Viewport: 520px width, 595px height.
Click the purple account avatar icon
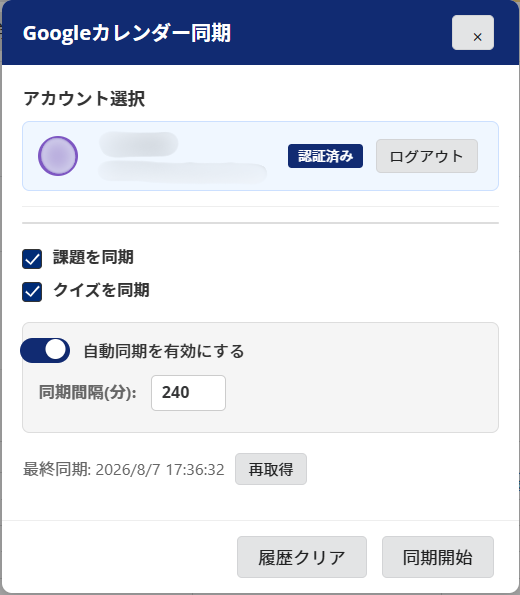[58, 156]
